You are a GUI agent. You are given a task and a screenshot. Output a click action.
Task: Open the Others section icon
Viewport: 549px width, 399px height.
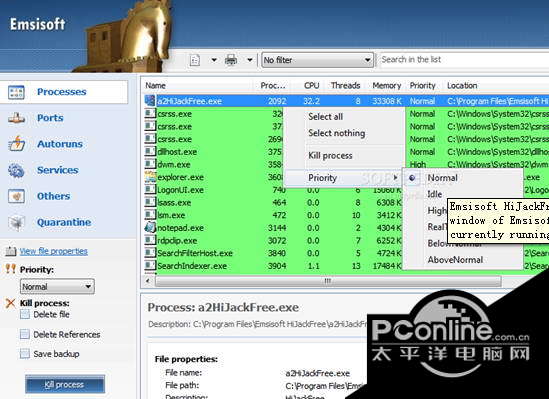16,196
